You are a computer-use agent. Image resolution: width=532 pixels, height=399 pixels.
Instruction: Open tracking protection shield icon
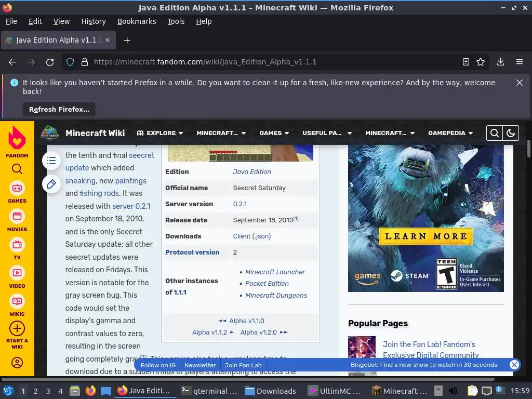70,62
